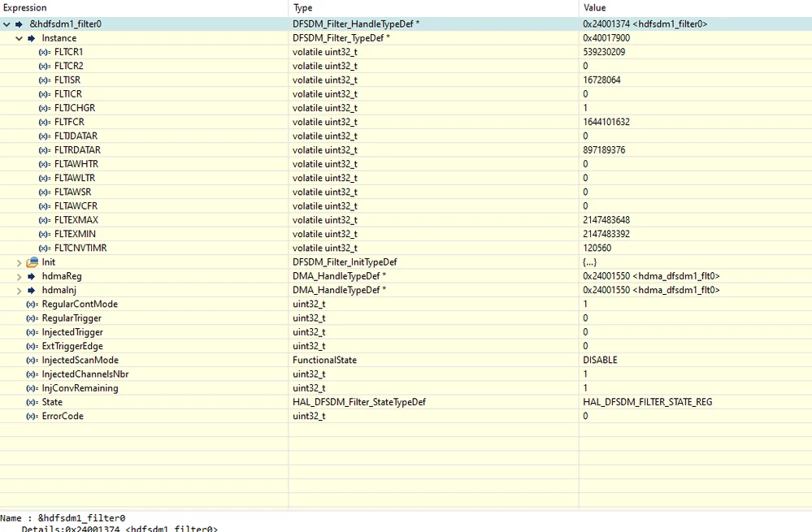The width and height of the screenshot is (812, 532).
Task: Click the Type column header
Action: [x=433, y=8]
